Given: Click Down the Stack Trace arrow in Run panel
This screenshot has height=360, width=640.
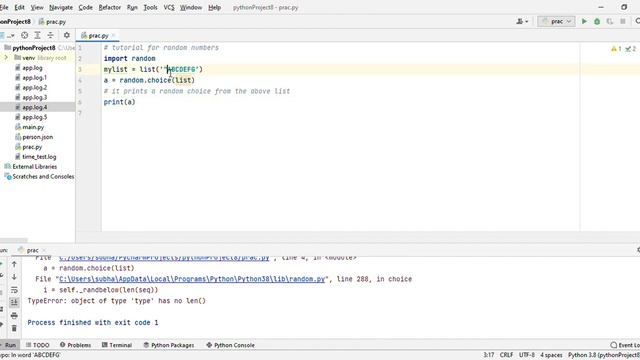Looking at the screenshot, I should pos(14,277).
